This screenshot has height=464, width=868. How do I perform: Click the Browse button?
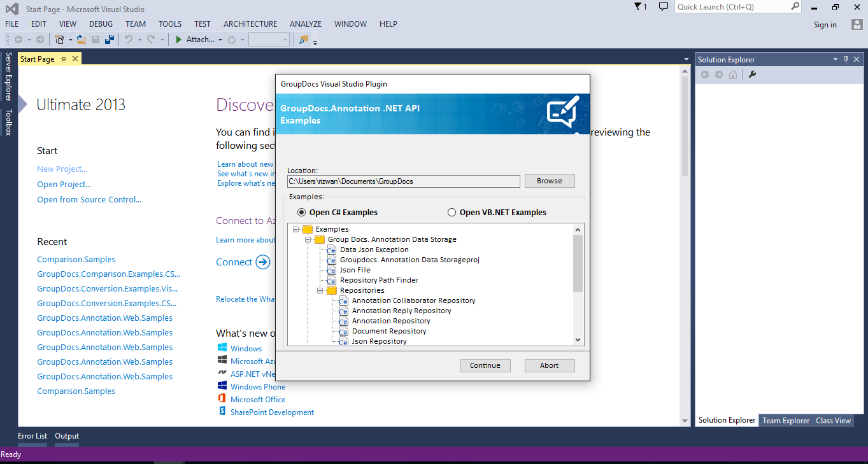[x=550, y=181]
